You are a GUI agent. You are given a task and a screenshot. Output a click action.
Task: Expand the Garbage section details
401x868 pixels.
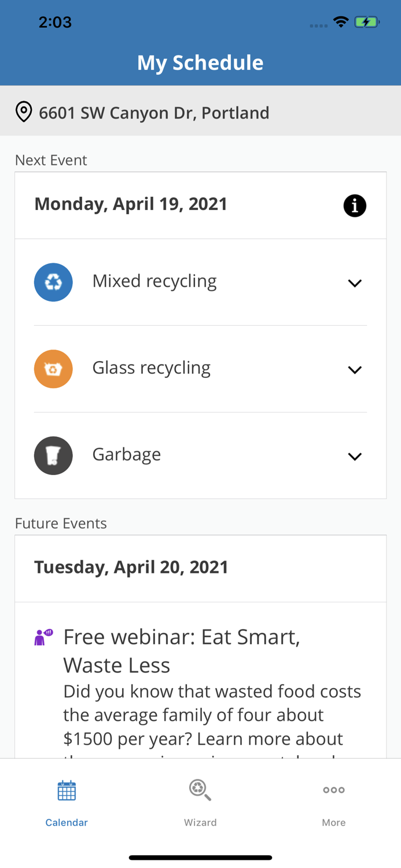[x=355, y=456]
